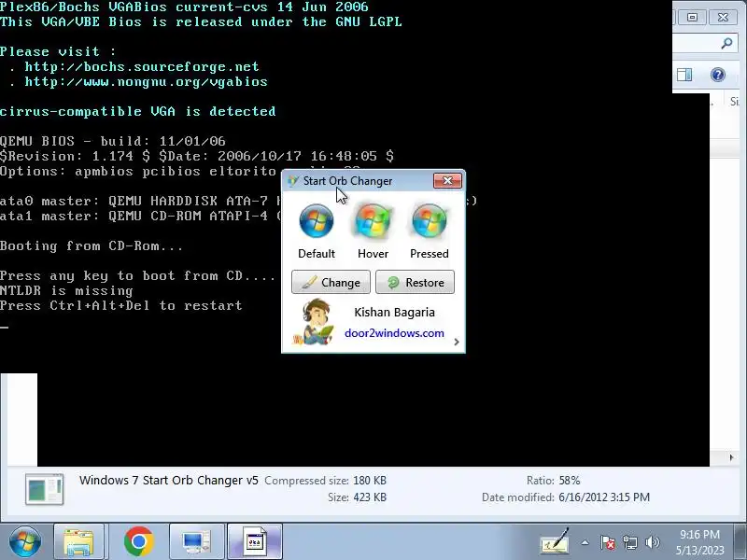Show hidden system tray icons

coord(585,542)
